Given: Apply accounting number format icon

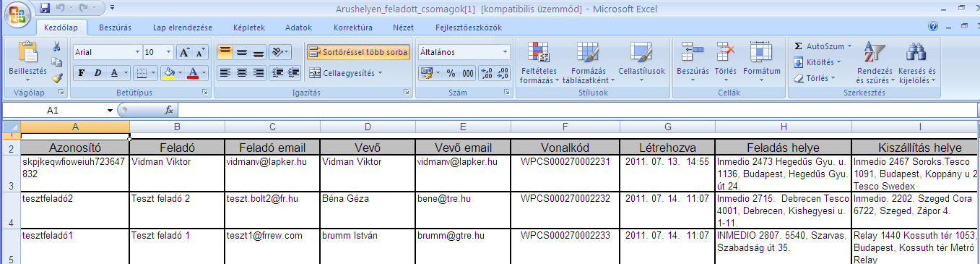Looking at the screenshot, I should 427,73.
